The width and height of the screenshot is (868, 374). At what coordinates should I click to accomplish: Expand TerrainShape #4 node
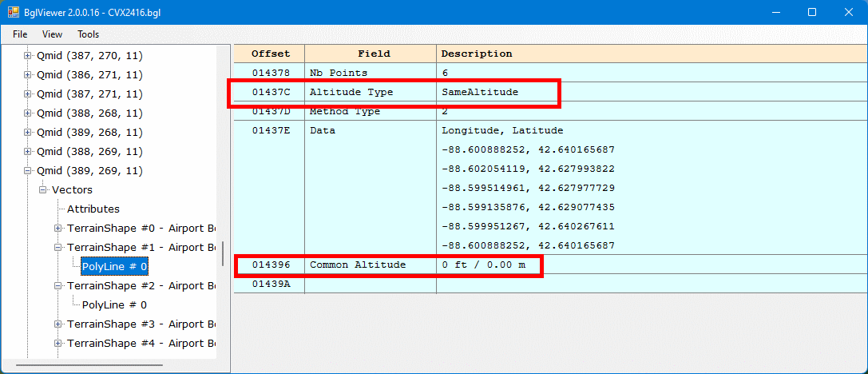click(57, 343)
